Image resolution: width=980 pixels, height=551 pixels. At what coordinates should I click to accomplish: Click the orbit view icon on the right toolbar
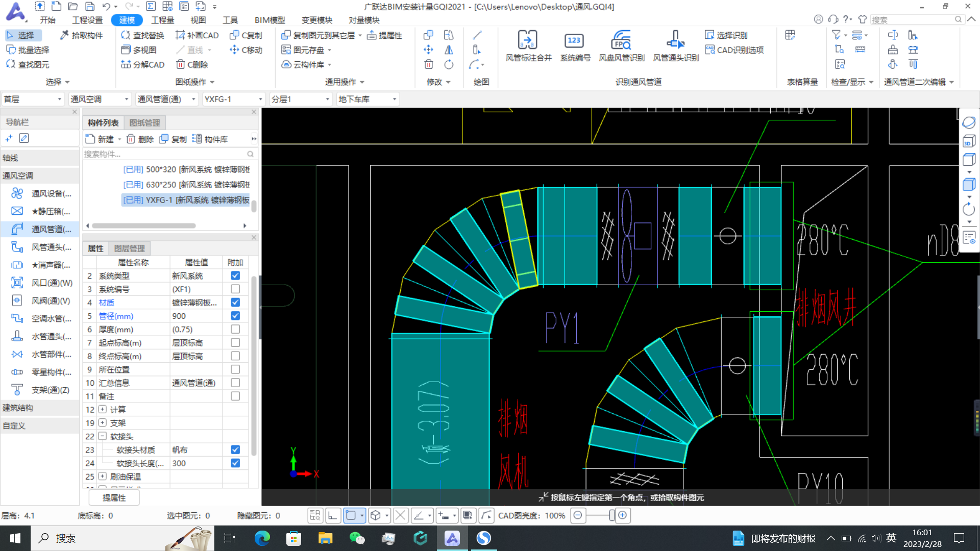(968, 123)
